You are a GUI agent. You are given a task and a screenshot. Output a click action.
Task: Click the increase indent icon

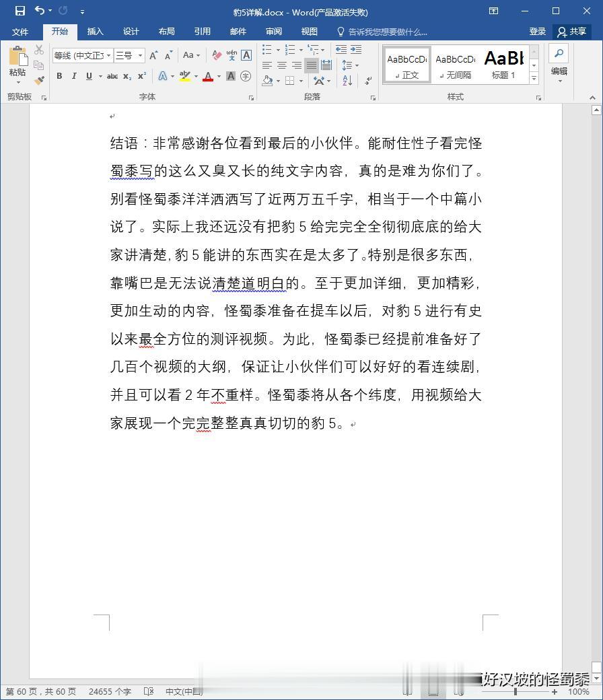pos(356,49)
